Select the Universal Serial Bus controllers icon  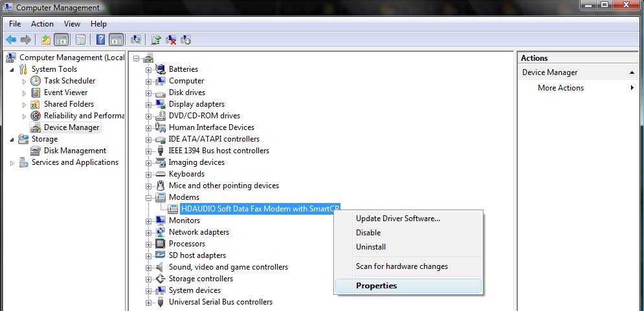[x=160, y=302]
